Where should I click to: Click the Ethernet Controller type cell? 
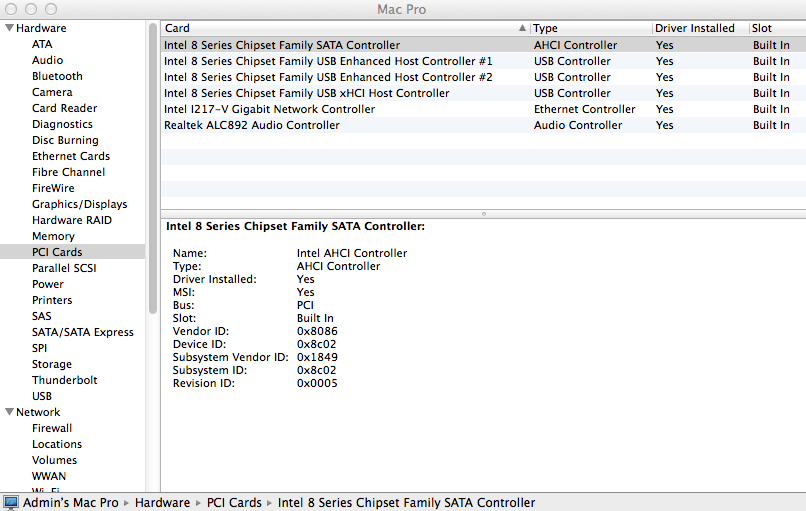(x=584, y=109)
